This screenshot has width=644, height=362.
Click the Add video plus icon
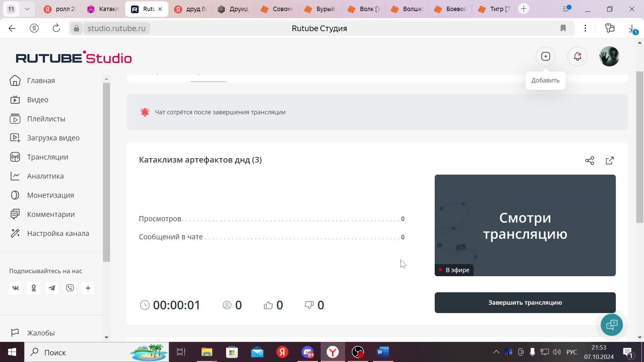[545, 56]
